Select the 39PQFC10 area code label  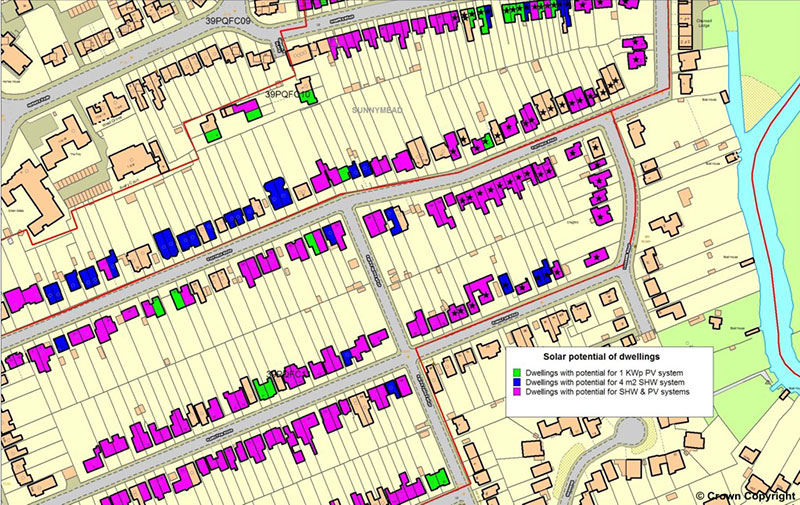pyautogui.click(x=290, y=94)
